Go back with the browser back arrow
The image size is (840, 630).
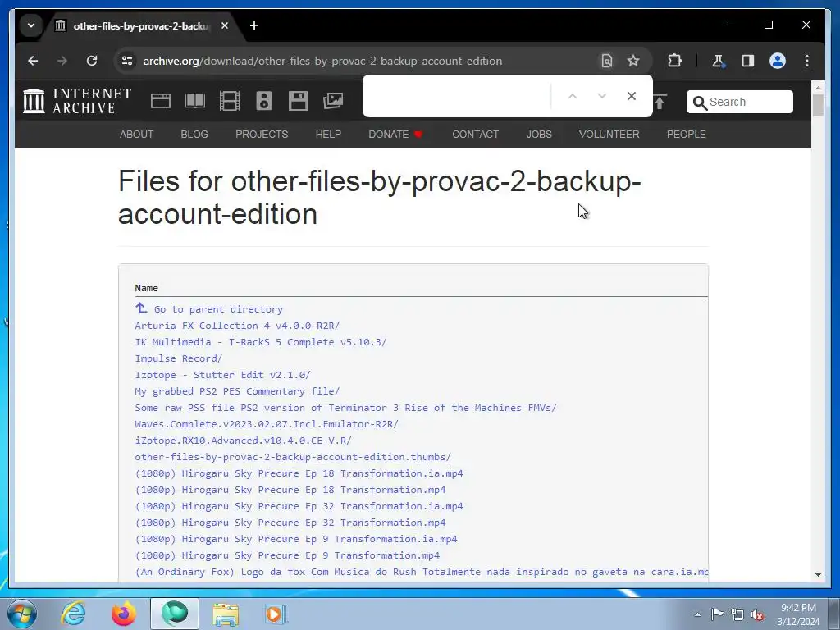(x=33, y=61)
